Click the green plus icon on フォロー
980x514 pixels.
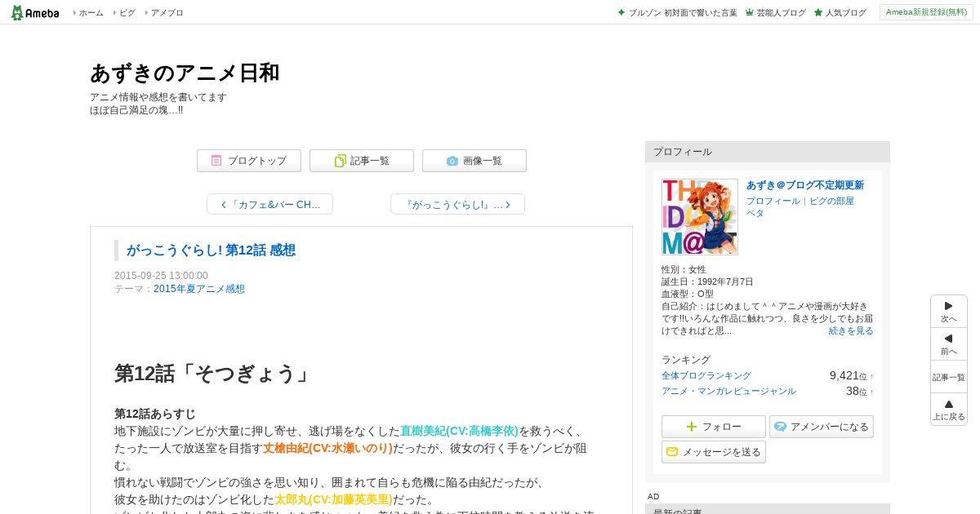pos(692,427)
